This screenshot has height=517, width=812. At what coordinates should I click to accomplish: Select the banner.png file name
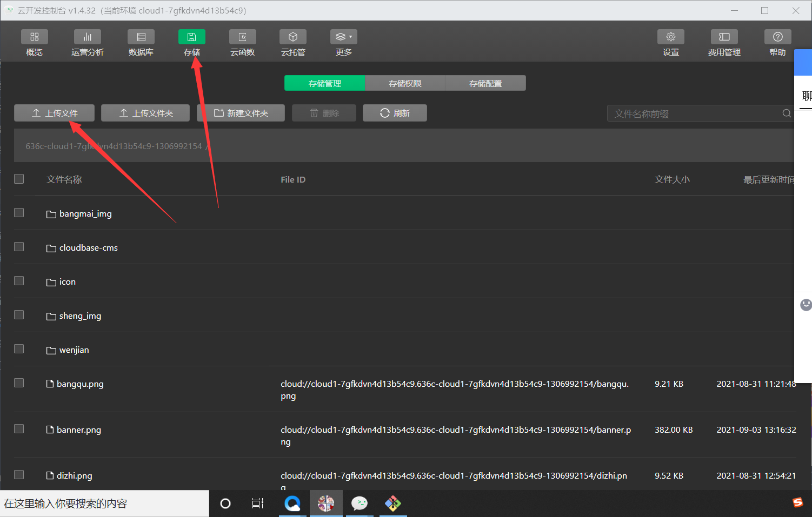pyautogui.click(x=79, y=430)
